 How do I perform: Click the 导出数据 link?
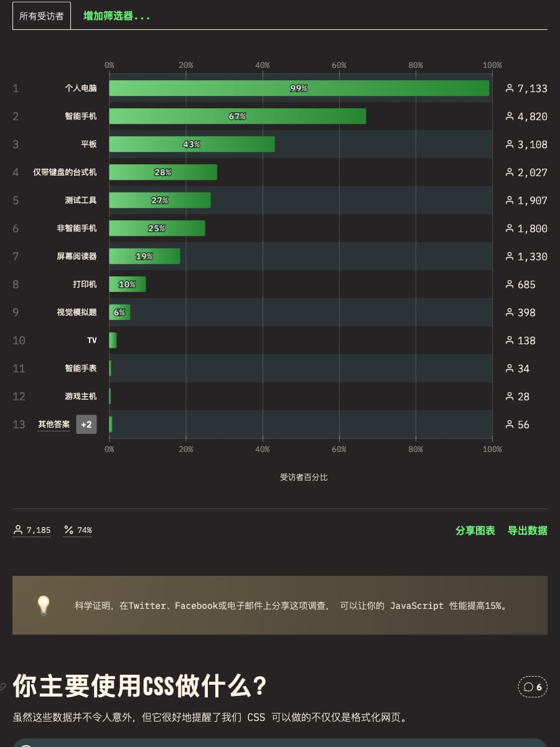point(526,531)
